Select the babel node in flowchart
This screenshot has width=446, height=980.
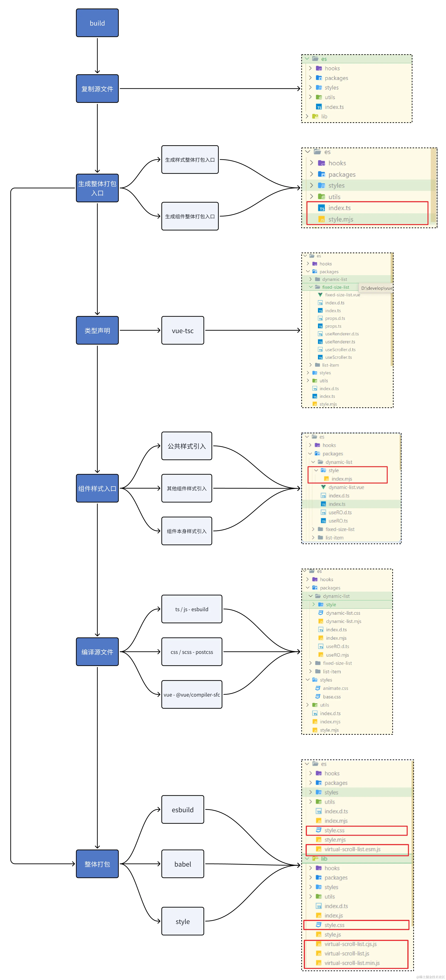(x=182, y=864)
